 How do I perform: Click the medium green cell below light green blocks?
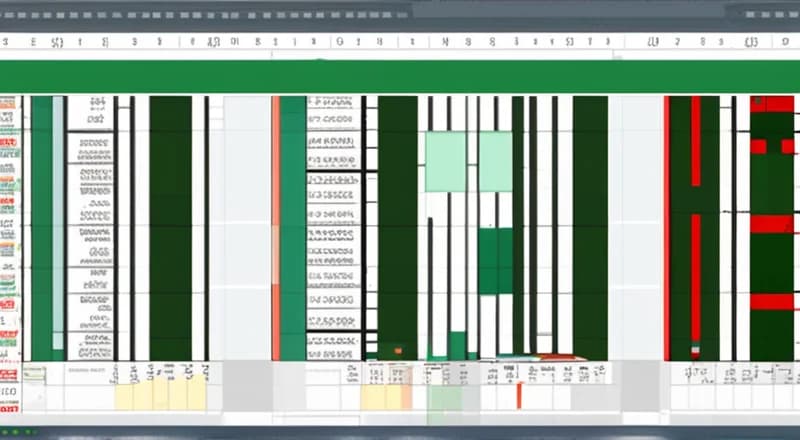tap(494, 261)
